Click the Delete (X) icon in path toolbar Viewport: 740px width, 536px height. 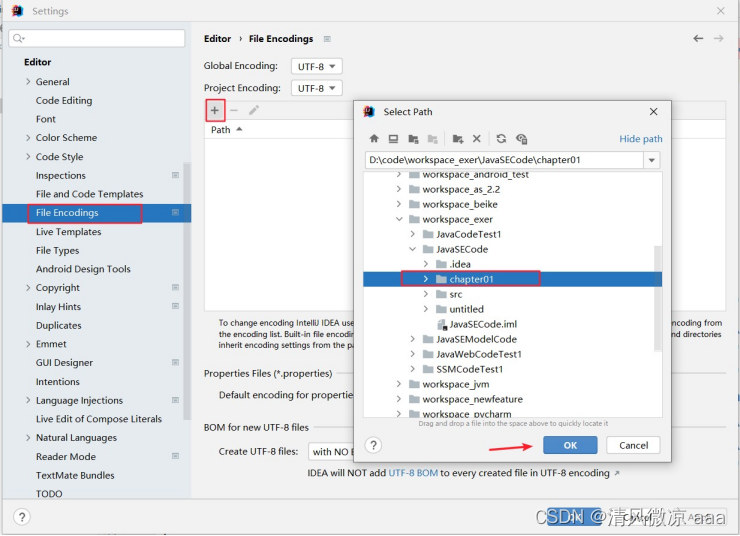[x=477, y=138]
